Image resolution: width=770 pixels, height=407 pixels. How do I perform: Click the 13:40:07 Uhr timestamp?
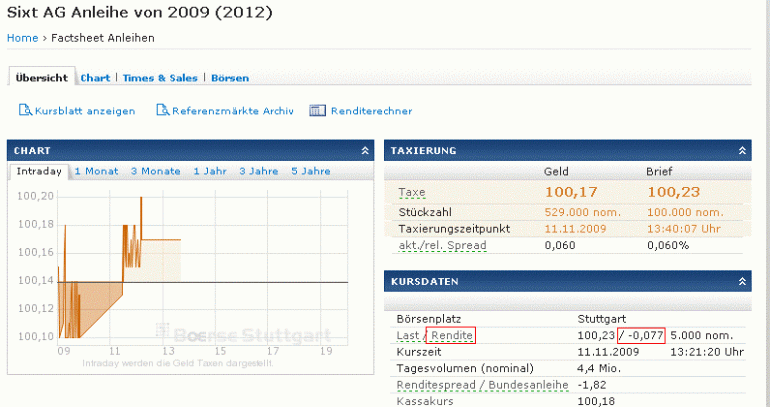click(684, 229)
